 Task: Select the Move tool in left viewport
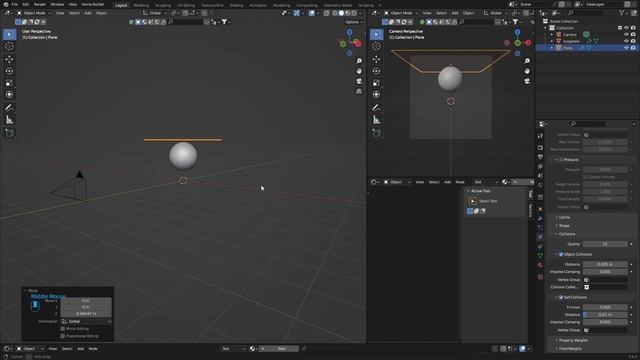tap(9, 59)
